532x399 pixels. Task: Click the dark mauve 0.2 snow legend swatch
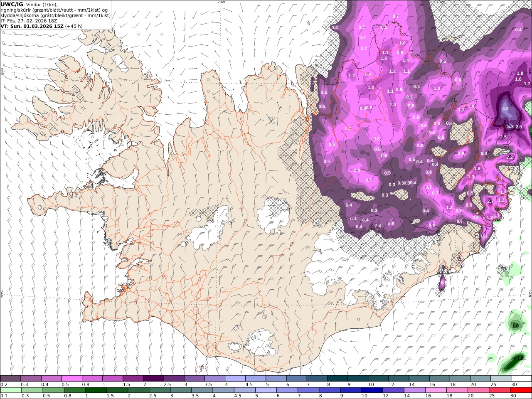10,379
